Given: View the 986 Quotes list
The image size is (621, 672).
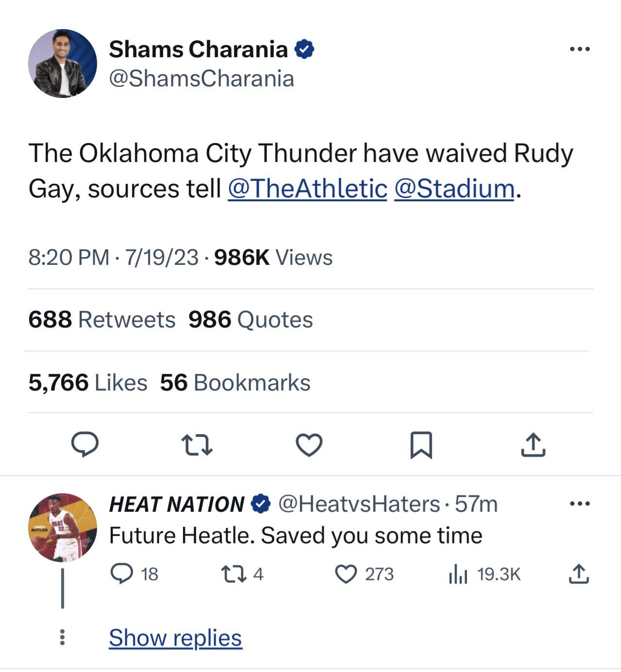Looking at the screenshot, I should [x=251, y=319].
